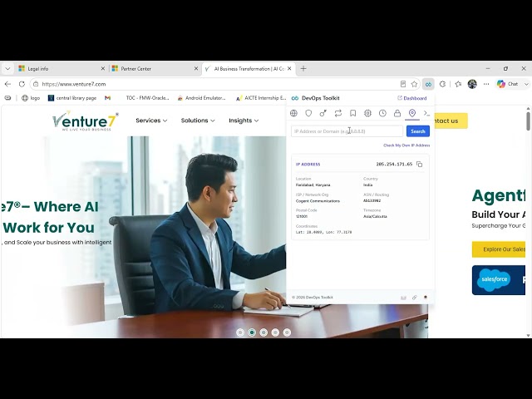Open the repeat arrows tool in toolkit
532x399 pixels.
[338, 113]
